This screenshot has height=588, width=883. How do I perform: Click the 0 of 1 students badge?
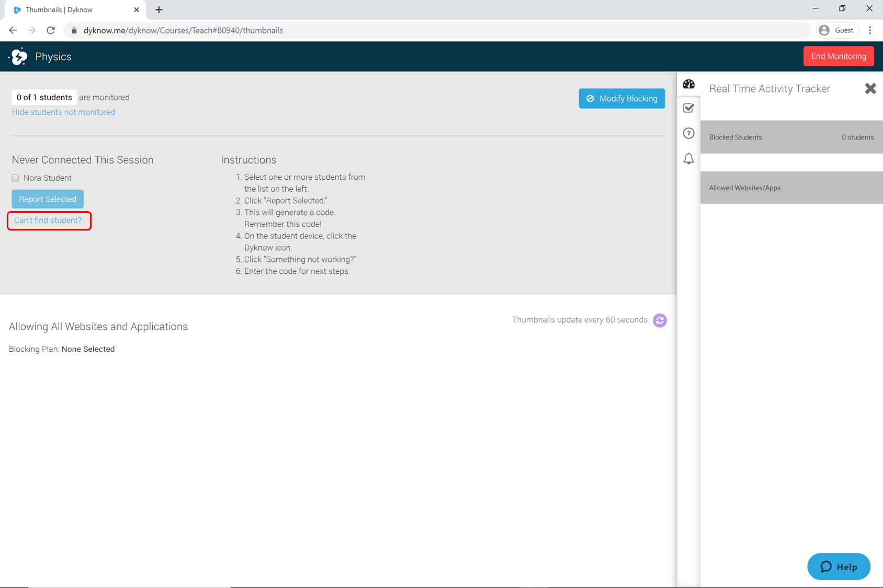click(x=44, y=97)
